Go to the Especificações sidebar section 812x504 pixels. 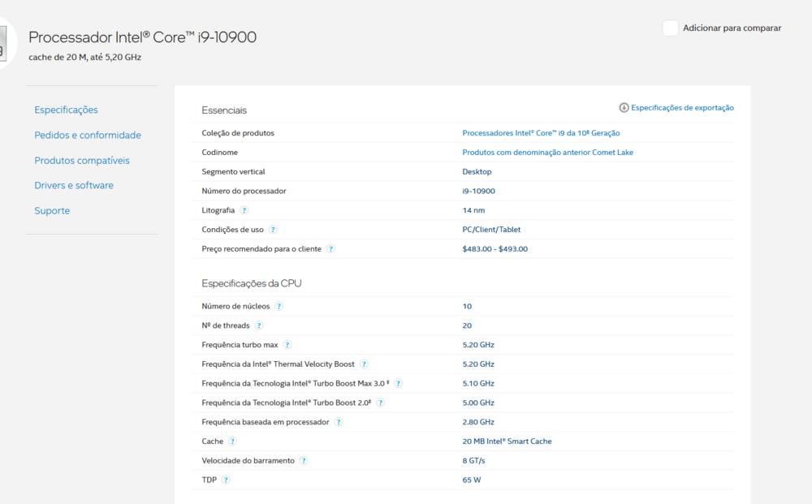66,110
